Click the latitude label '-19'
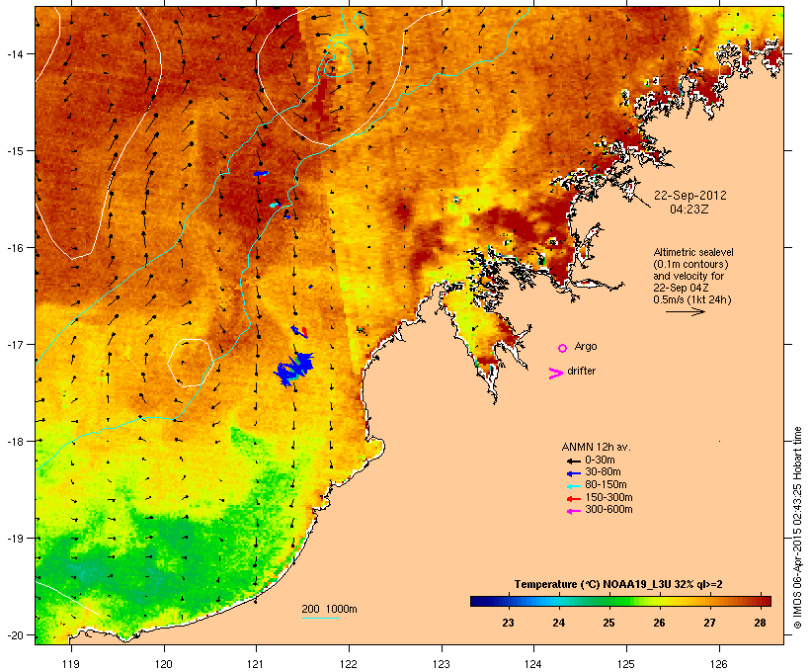 [x=14, y=539]
